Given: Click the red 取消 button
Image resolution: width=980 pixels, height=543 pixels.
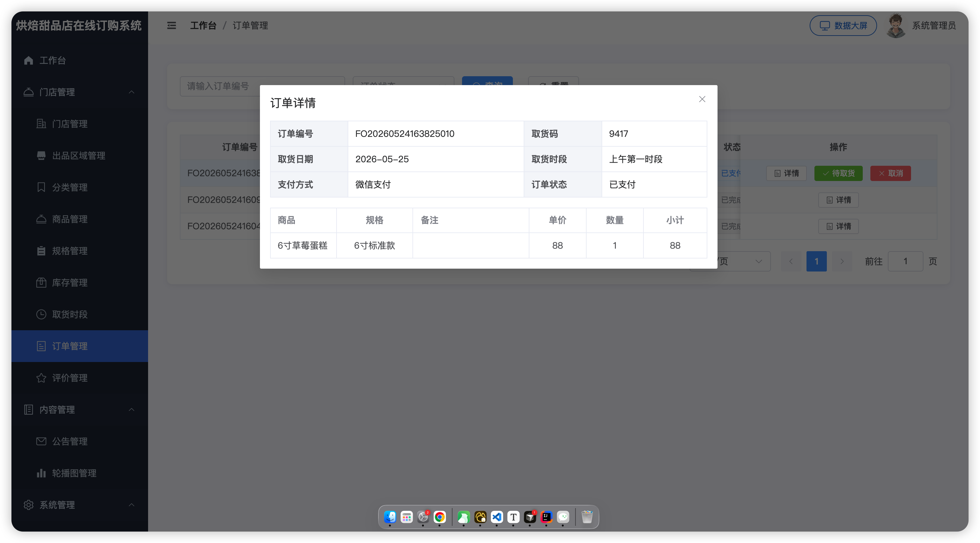Looking at the screenshot, I should coord(890,173).
